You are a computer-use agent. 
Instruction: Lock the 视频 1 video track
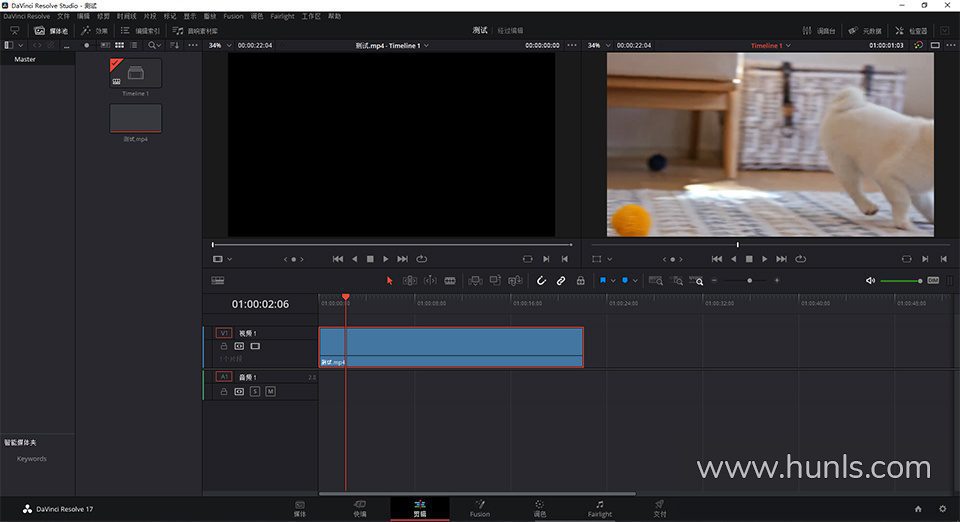(223, 346)
